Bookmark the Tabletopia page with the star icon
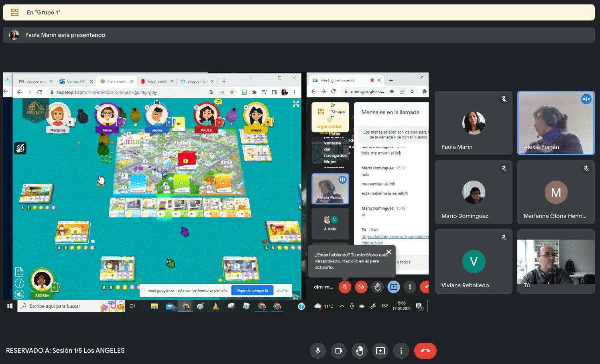Image resolution: width=600 pixels, height=364 pixels. tap(232, 92)
